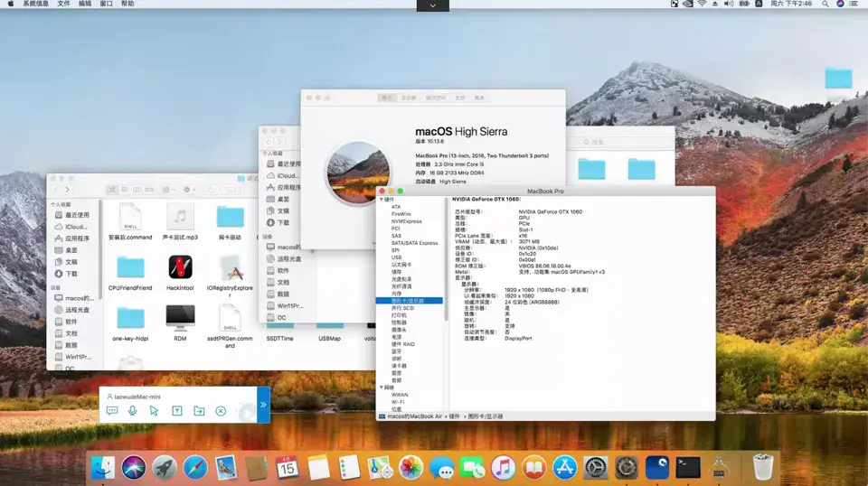This screenshot has height=486, width=868.
Task: Select NVMExpress in hardware tree
Action: coord(406,221)
